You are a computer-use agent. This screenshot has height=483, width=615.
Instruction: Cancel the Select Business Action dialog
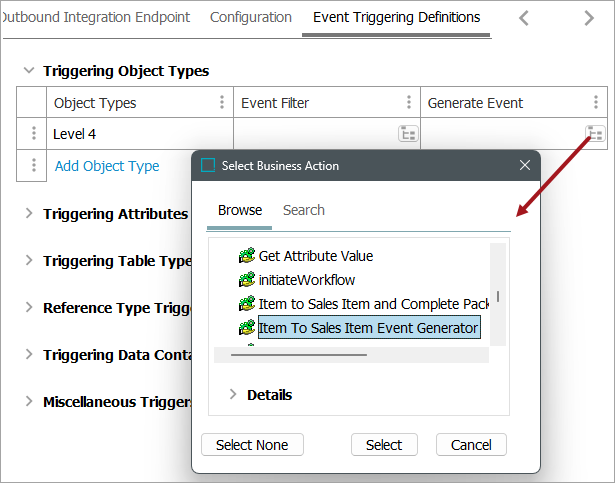coord(471,445)
